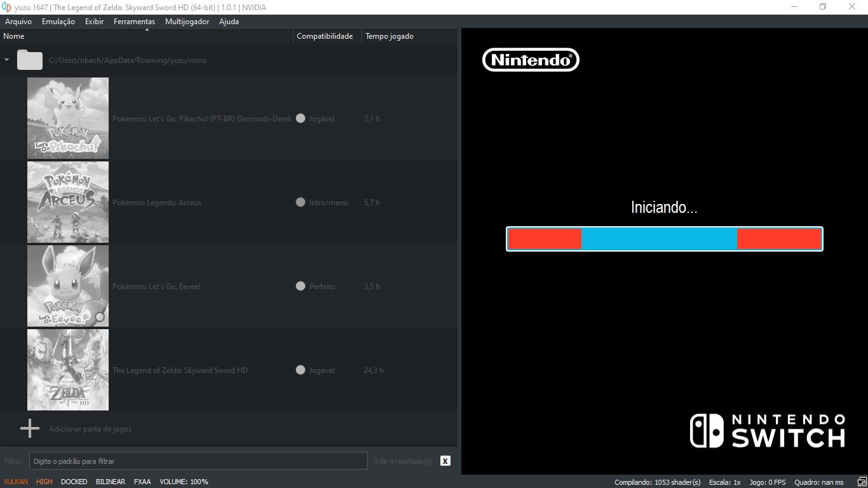
Task: Toggle the VULKAN graphics API indicator
Action: (x=16, y=482)
